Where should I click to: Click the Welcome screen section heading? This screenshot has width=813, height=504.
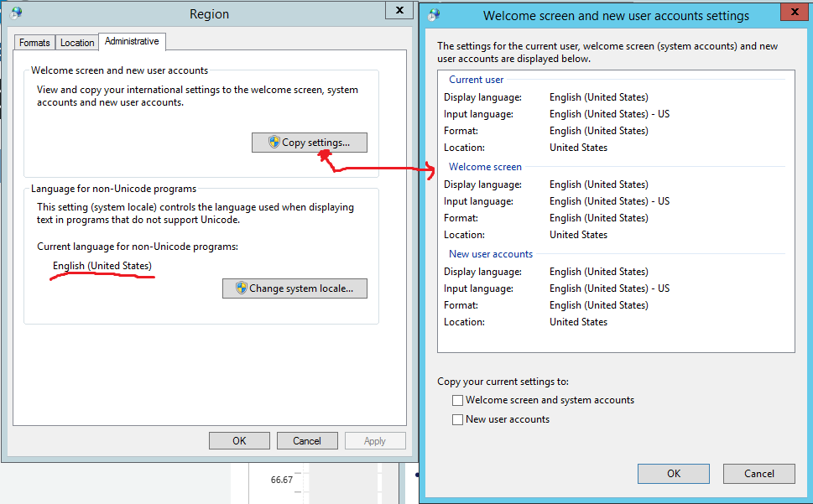485,167
